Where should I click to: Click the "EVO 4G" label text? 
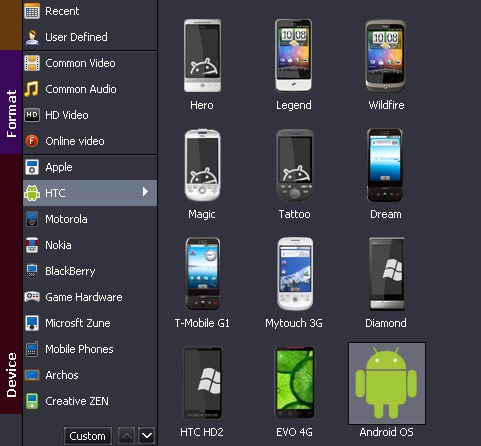coord(294,432)
